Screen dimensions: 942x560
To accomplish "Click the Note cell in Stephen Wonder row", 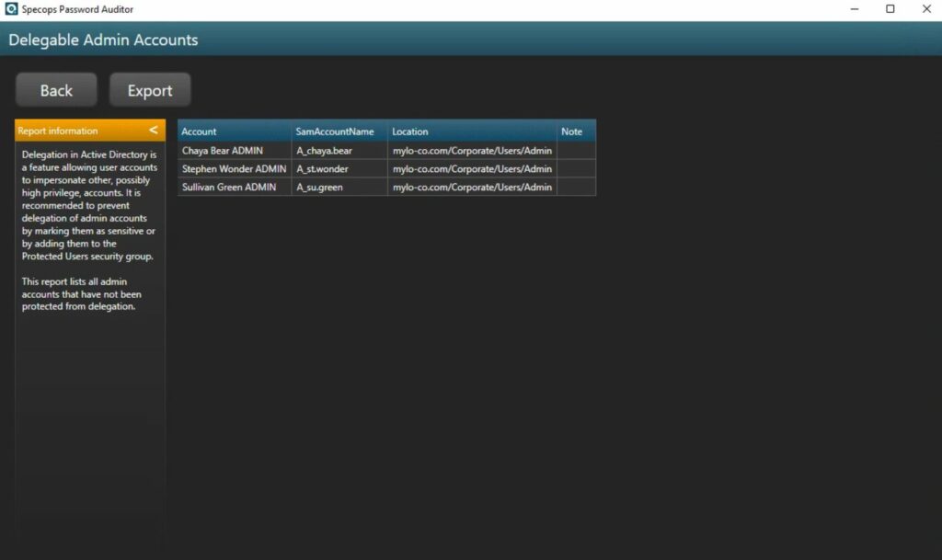I will click(576, 168).
